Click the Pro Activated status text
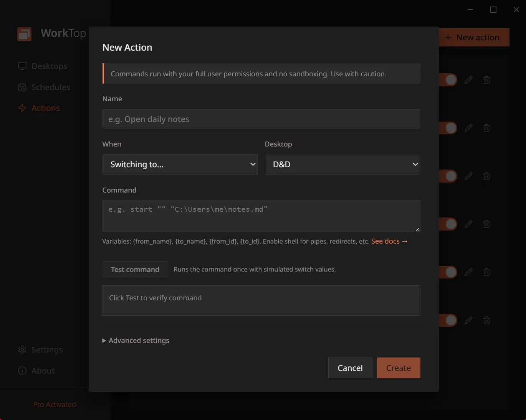 pyautogui.click(x=55, y=405)
